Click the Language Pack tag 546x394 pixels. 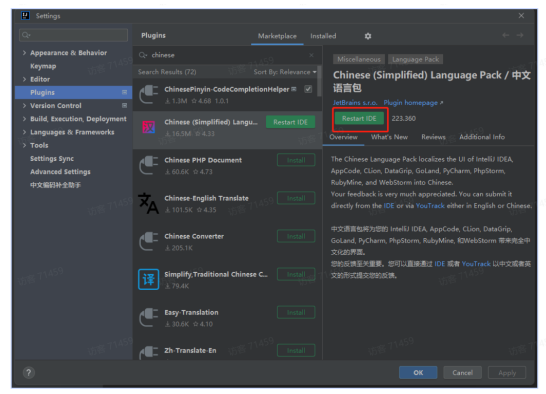click(x=415, y=59)
